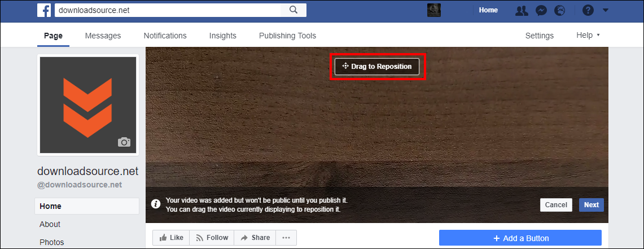Open the Friend Requests icon
The image size is (644, 249).
pos(522,11)
